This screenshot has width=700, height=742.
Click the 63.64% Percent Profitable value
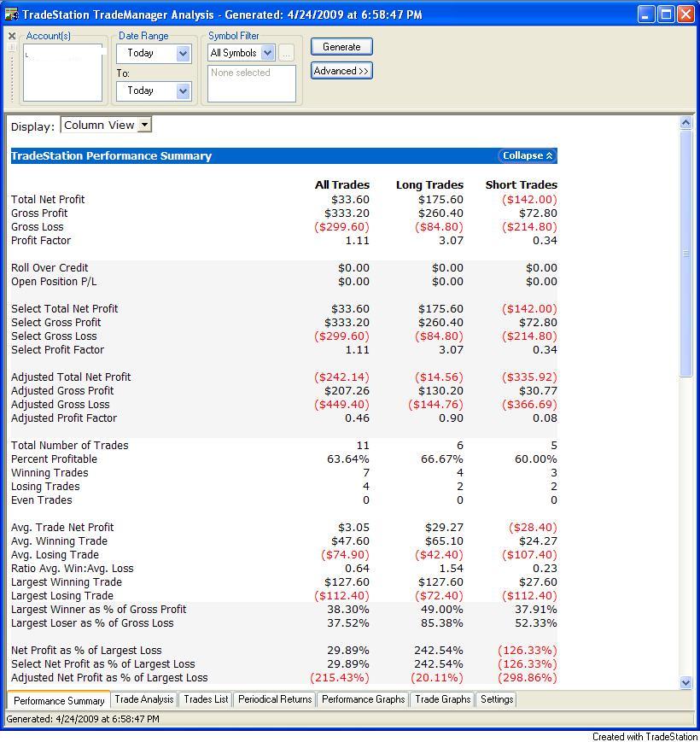coord(348,459)
